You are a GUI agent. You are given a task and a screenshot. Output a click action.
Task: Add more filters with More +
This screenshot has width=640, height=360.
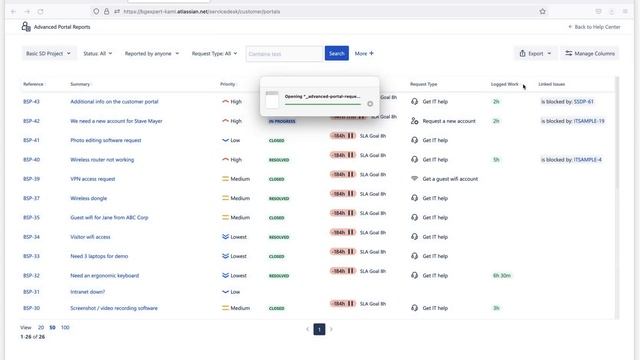point(364,53)
